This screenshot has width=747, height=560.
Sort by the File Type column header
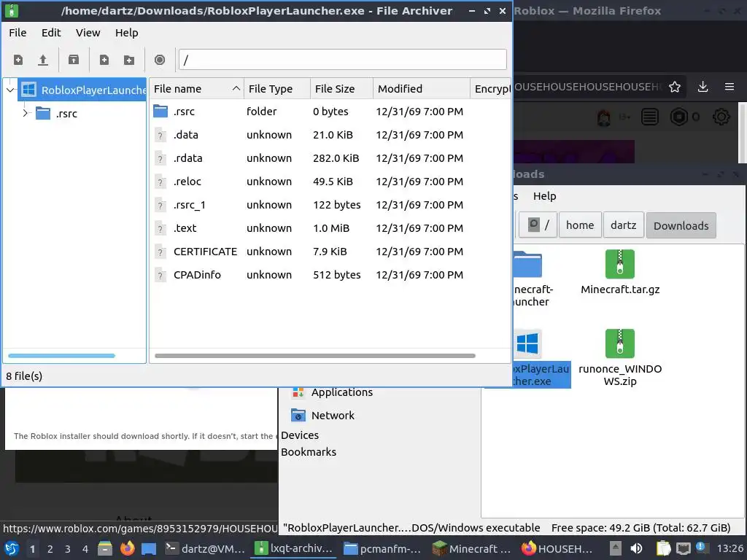pyautogui.click(x=276, y=89)
